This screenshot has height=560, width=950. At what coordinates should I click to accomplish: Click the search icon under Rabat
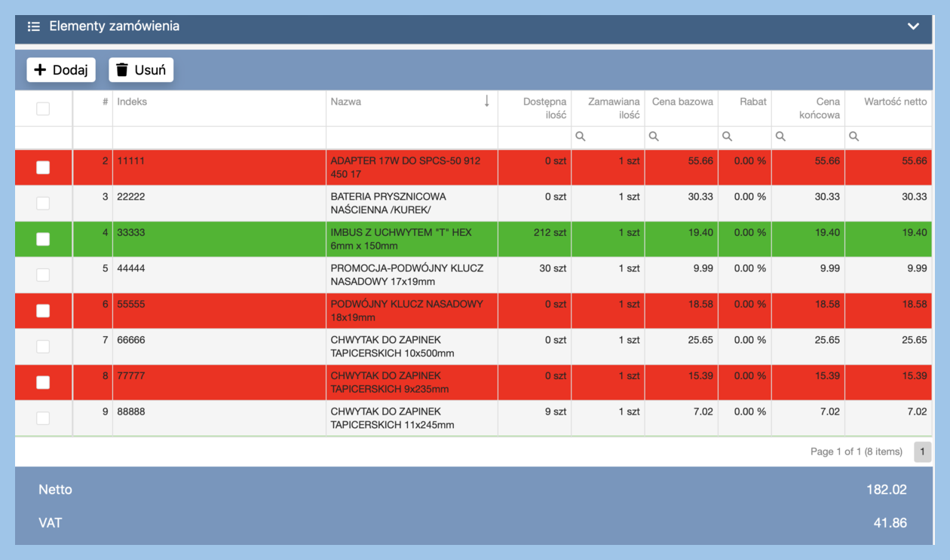tap(727, 137)
